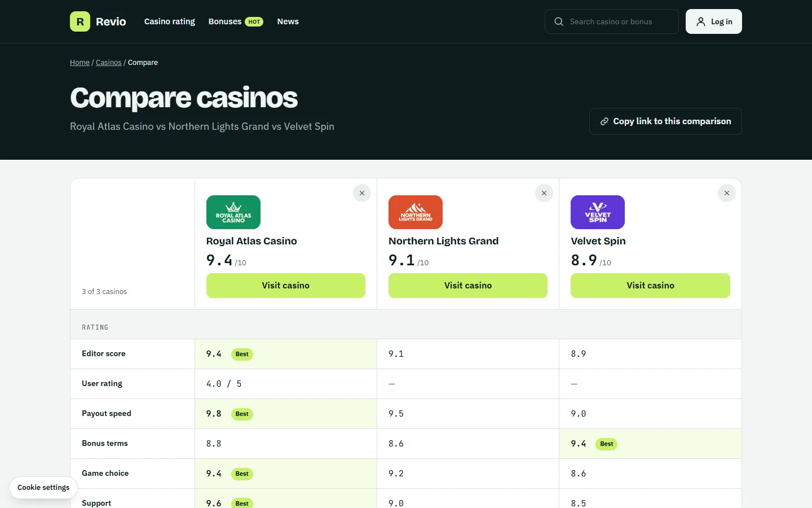
Task: Open the Bonuses menu item
Action: [x=236, y=21]
